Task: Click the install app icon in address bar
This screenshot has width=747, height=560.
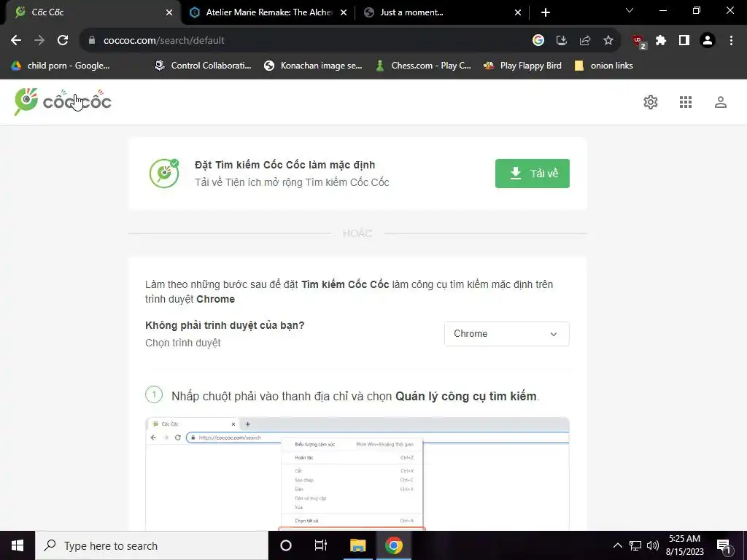Action: click(562, 41)
